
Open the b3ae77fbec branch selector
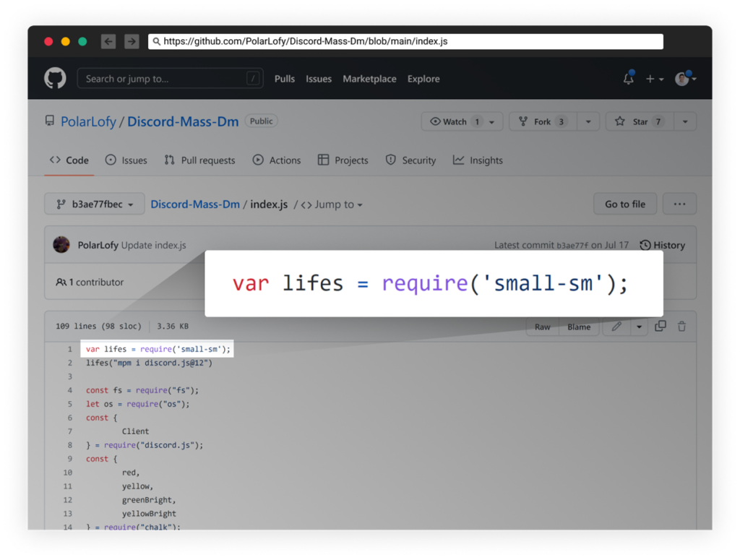pos(94,204)
